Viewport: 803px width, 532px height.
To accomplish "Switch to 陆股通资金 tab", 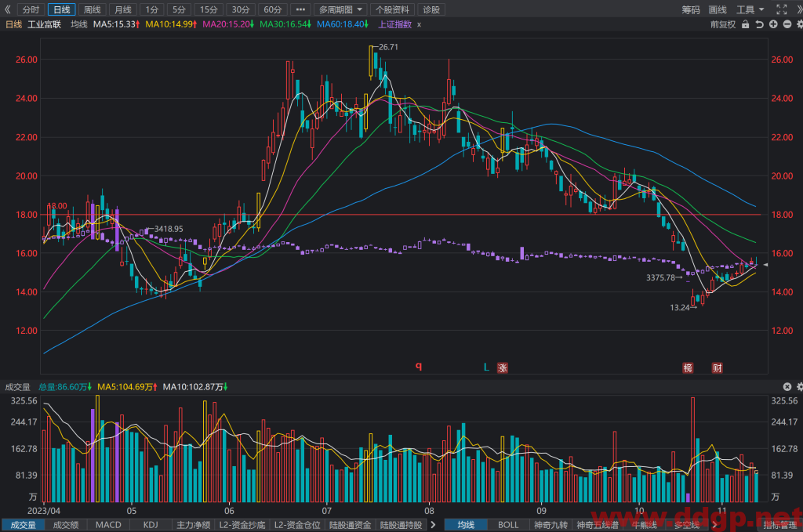I will tap(351, 525).
